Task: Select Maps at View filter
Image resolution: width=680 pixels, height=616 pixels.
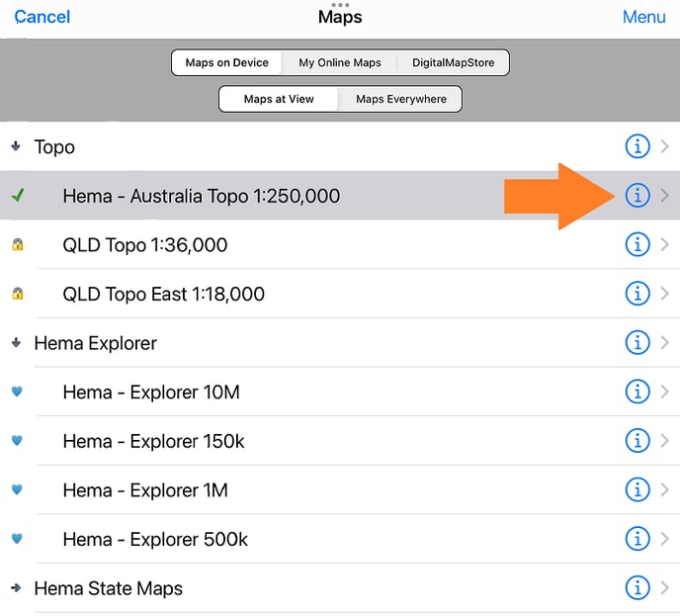Action: coord(279,99)
